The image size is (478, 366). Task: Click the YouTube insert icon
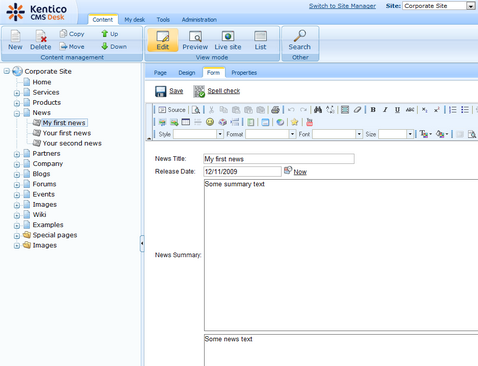[x=309, y=122]
